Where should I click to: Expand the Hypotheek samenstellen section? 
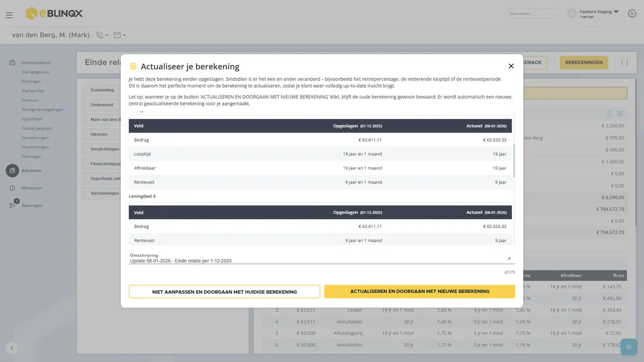(102, 178)
